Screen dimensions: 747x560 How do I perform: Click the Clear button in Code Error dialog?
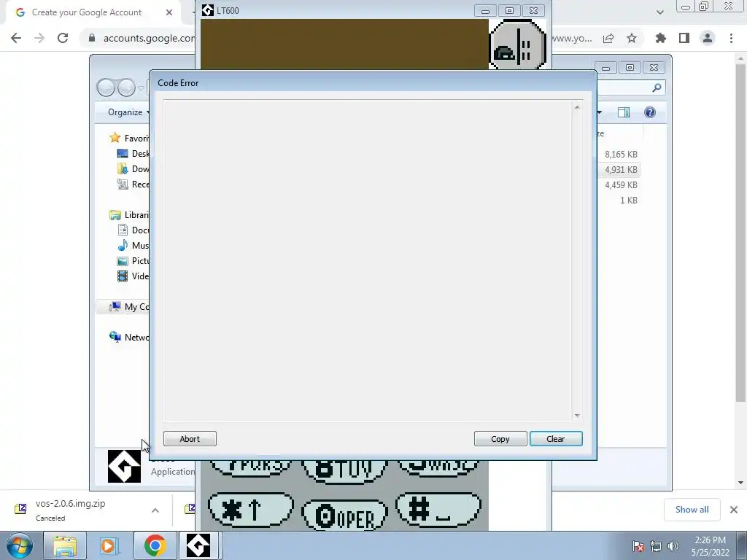556,438
